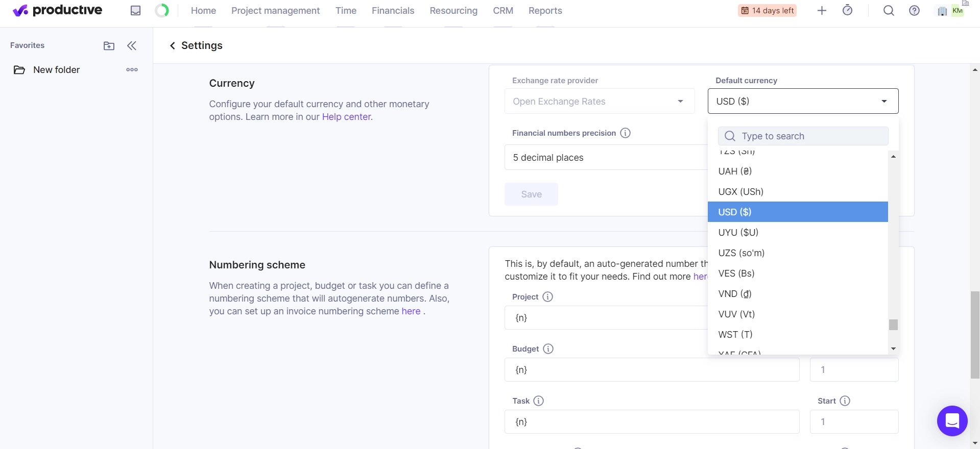Screen dimensions: 980x449
Task: Open the Exchange rate provider dropdown
Action: tap(599, 102)
